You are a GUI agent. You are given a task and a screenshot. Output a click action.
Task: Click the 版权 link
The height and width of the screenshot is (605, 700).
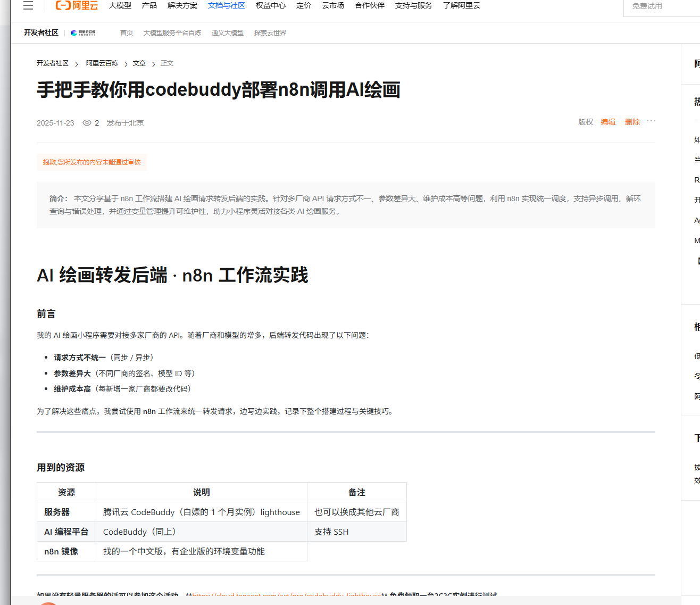[x=586, y=122]
